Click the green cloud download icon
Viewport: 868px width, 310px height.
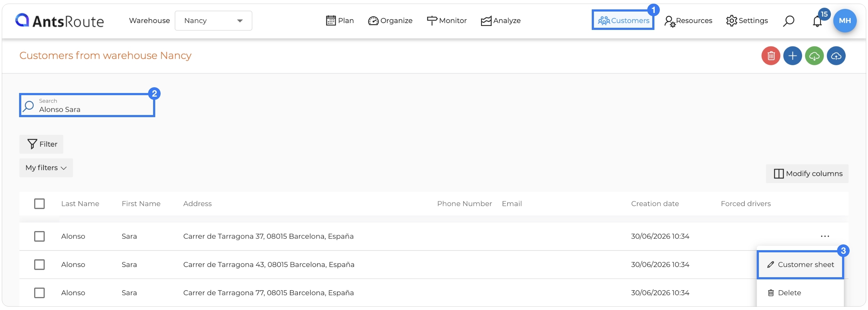[x=814, y=56]
